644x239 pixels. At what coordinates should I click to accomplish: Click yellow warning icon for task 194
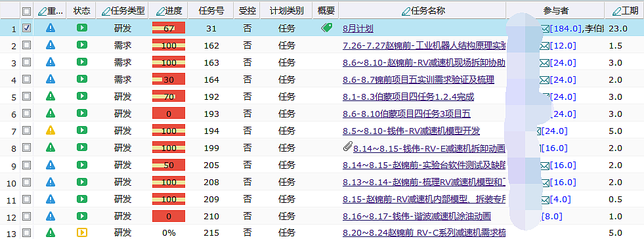click(50, 130)
